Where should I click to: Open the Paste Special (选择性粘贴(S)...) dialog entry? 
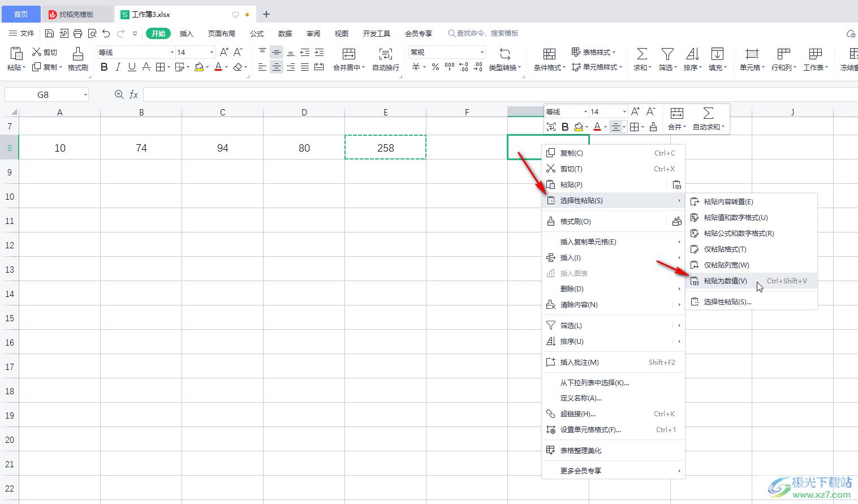coord(752,301)
